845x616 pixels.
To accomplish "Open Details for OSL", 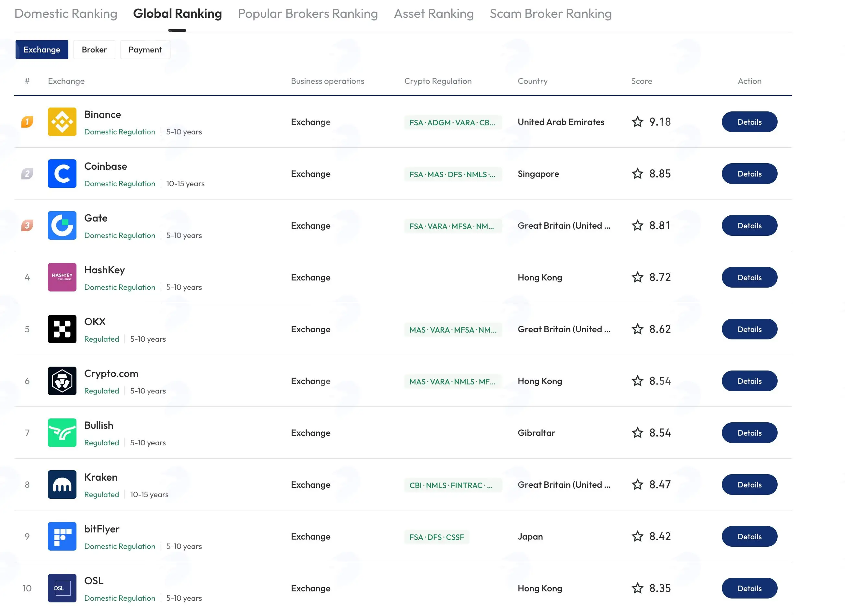I will (x=749, y=588).
